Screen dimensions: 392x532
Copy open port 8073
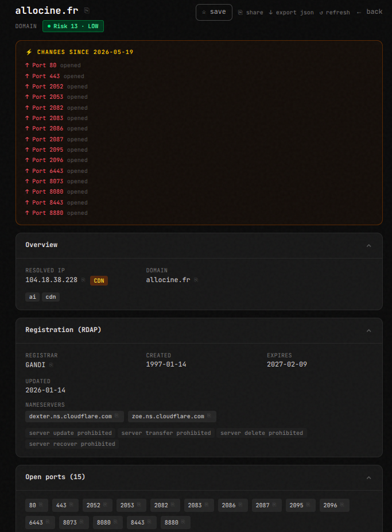pyautogui.click(x=81, y=522)
